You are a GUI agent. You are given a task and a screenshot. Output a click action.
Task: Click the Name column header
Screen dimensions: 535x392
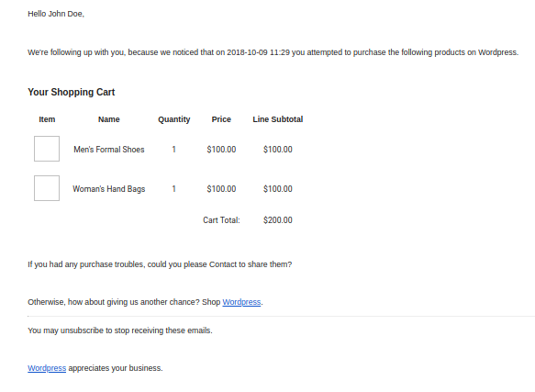(x=109, y=119)
